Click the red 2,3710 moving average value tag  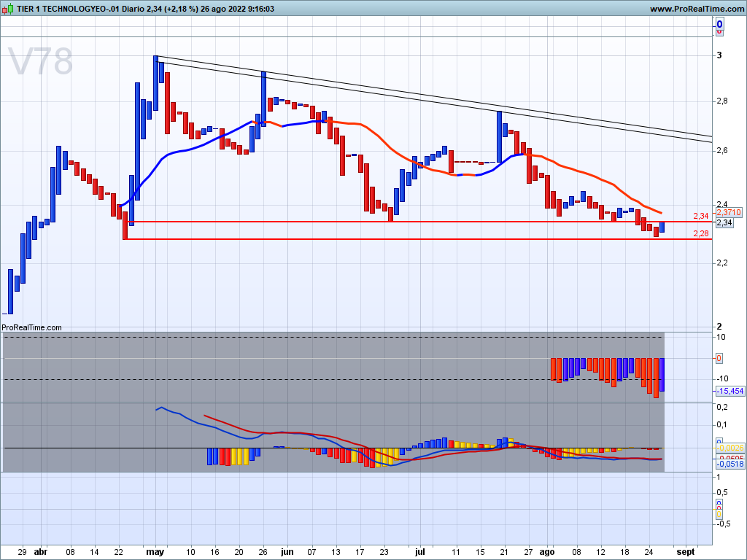(729, 212)
